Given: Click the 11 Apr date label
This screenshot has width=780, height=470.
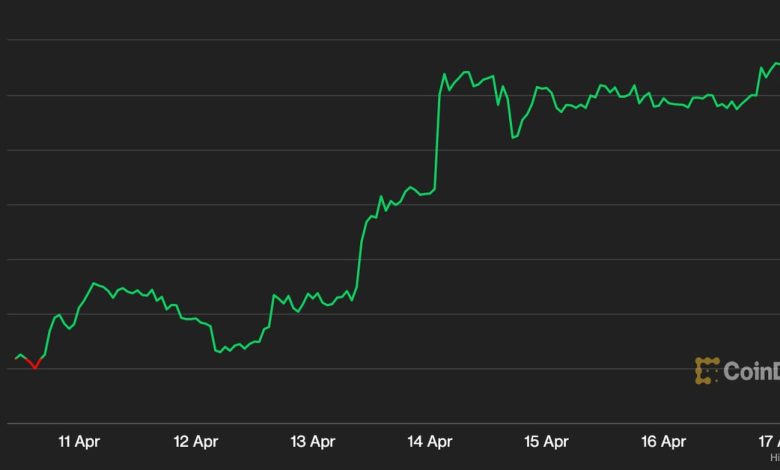Looking at the screenshot, I should coord(79,441).
